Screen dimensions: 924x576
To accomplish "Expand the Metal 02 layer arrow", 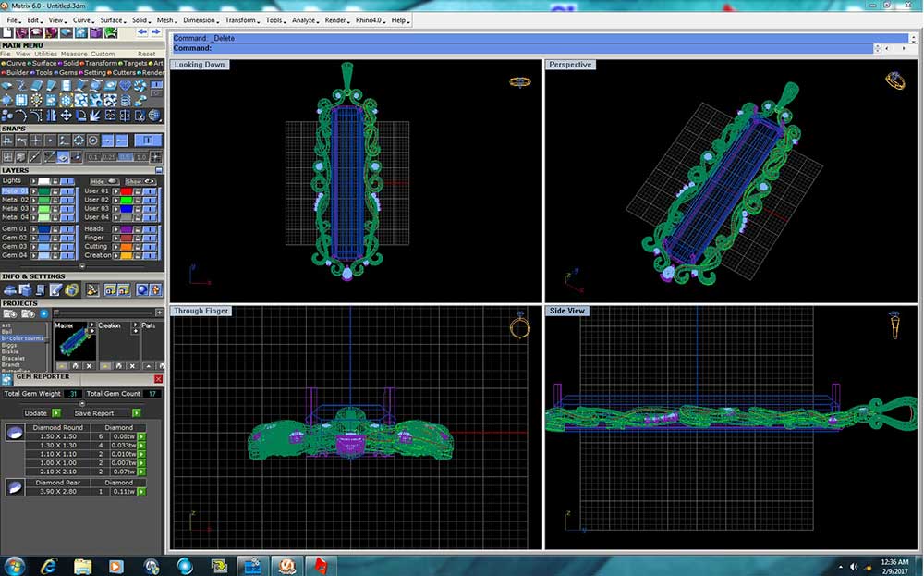I will [33, 201].
